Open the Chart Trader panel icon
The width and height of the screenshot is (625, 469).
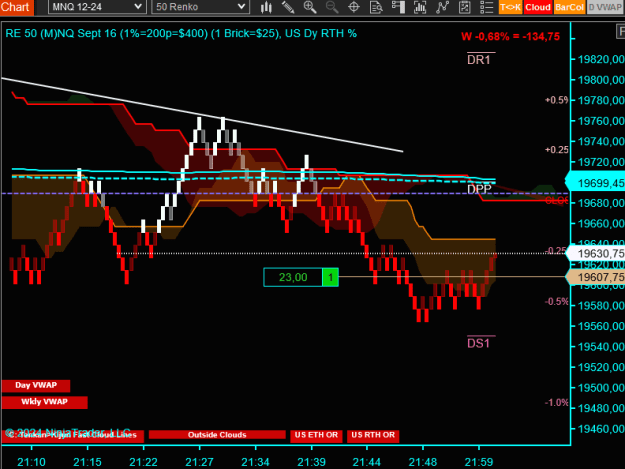398,7
